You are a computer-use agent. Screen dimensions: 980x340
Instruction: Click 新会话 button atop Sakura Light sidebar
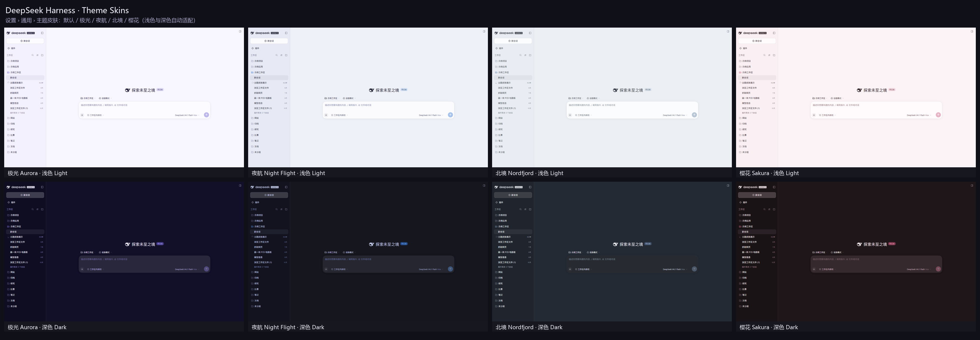(x=757, y=41)
